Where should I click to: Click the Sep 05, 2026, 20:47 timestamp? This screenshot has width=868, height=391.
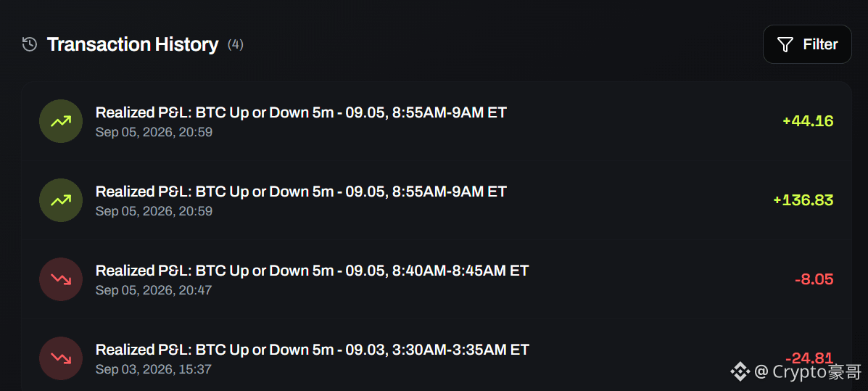153,290
